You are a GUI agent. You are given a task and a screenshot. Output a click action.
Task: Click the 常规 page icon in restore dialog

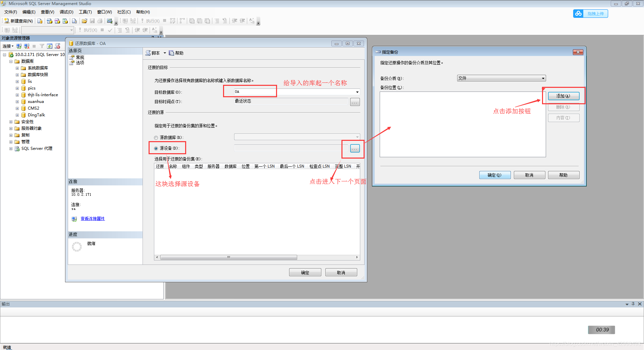coord(72,57)
